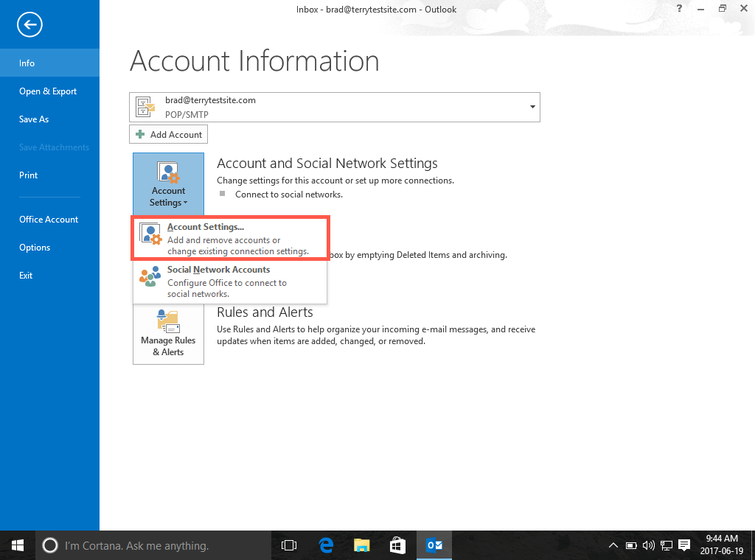Screen dimensions: 755x560
Task: Open the Help question mark
Action: coord(679,9)
